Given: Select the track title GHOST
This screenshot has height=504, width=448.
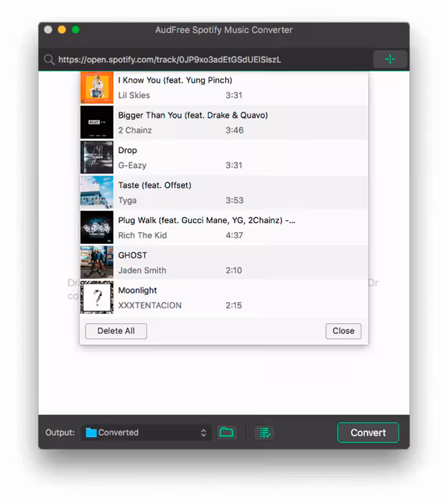Looking at the screenshot, I should [132, 255].
